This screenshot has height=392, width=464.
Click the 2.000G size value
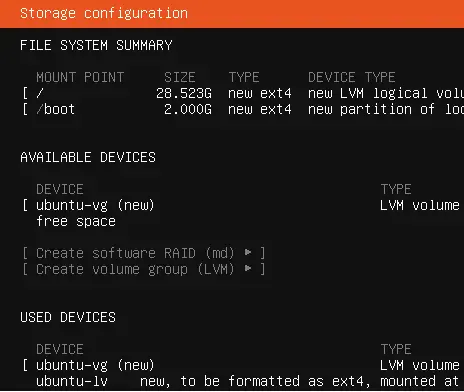click(188, 109)
